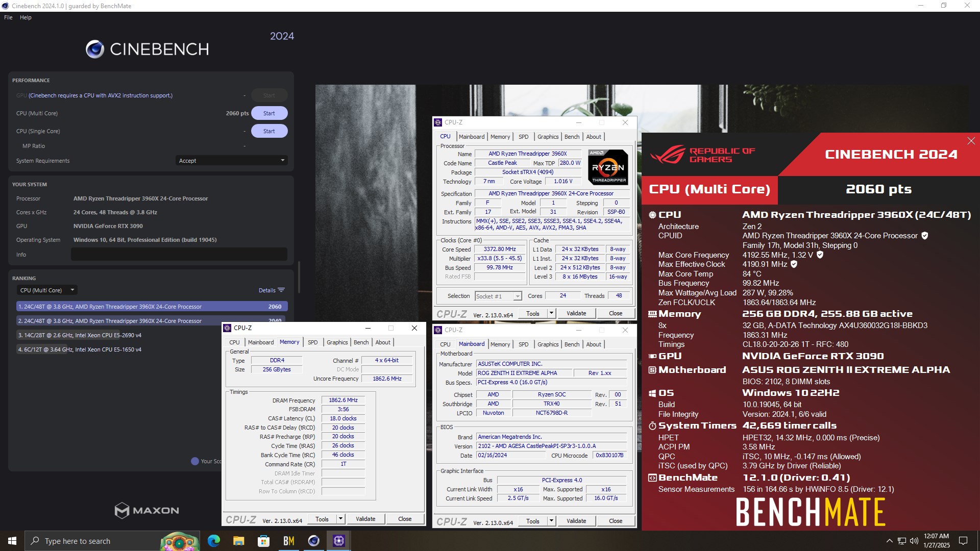Switch to About tab in CPU-Z Mainboard window
Viewport: 980px width, 551px height.
(593, 344)
